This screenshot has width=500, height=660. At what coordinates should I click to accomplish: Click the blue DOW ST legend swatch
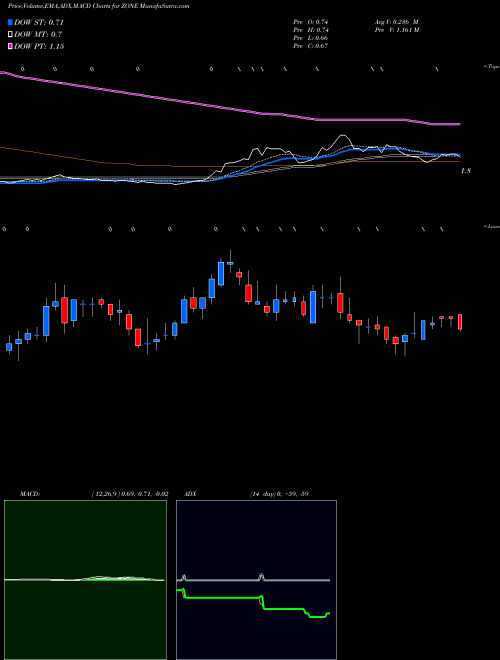[11, 22]
